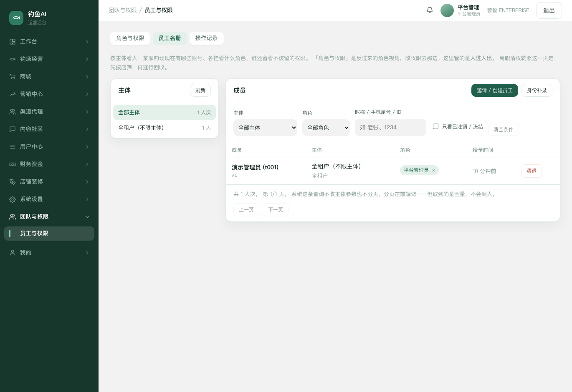
Task: Expand the 工作台 menu chevron
Action: (87, 42)
